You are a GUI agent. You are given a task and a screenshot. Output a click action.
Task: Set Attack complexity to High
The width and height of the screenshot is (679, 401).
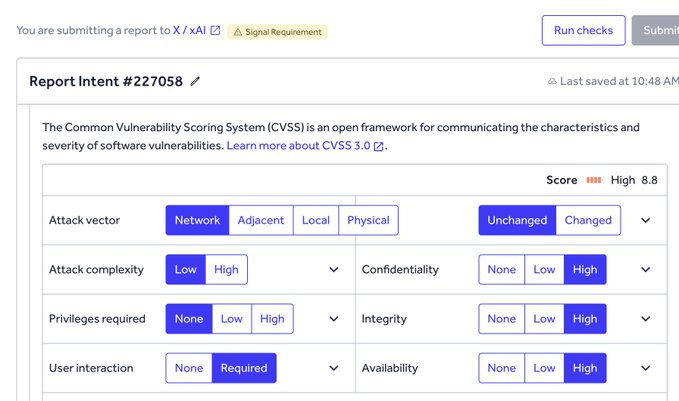226,270
